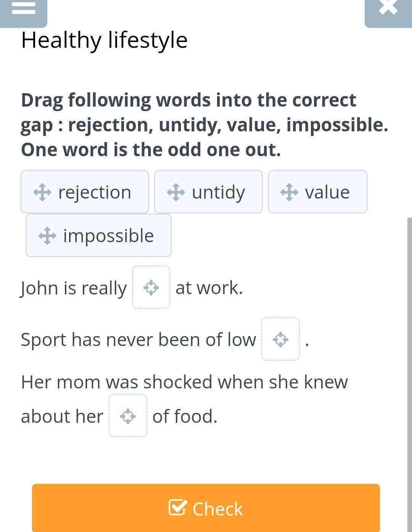This screenshot has width=412, height=532.
Task: Close the exercise with the X icon
Action: [388, 8]
